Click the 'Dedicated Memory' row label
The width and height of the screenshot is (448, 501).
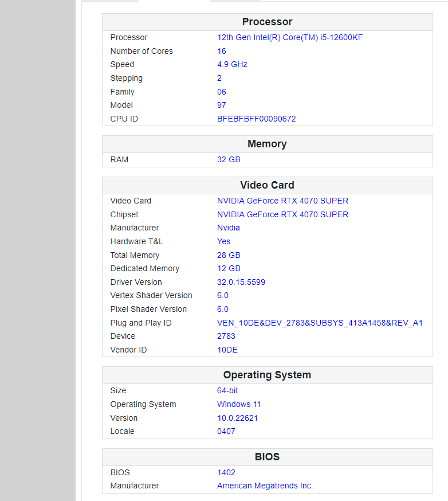coord(144,268)
